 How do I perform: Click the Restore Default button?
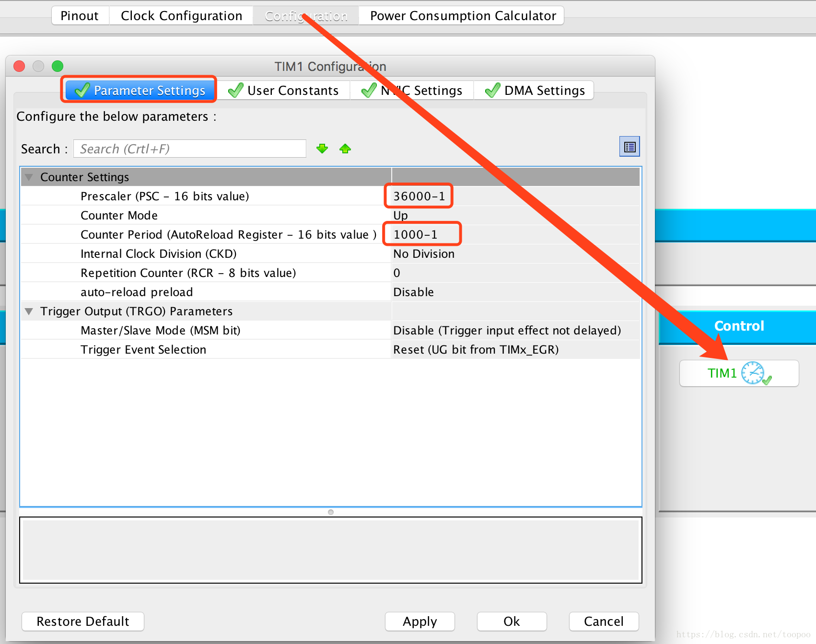[x=83, y=621]
